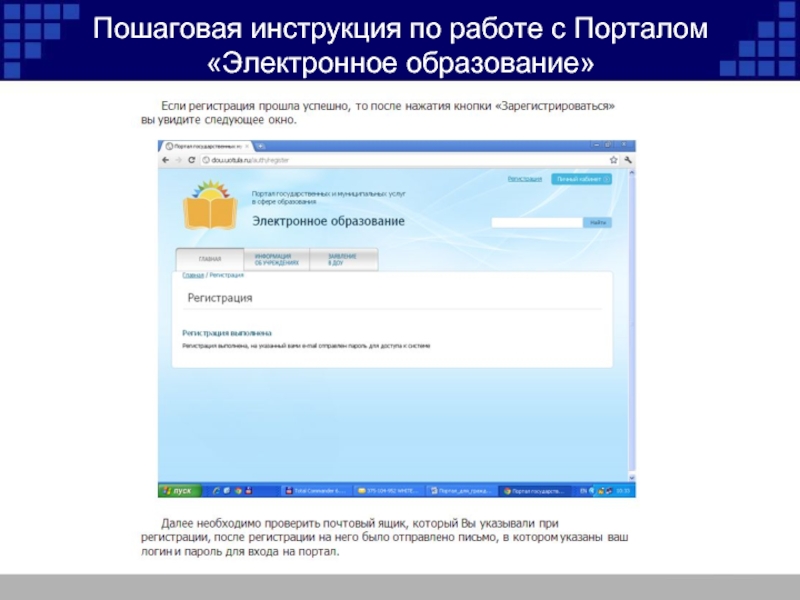Focus the site search input field
Viewport: 800px width, 600px height.
pyautogui.click(x=537, y=222)
